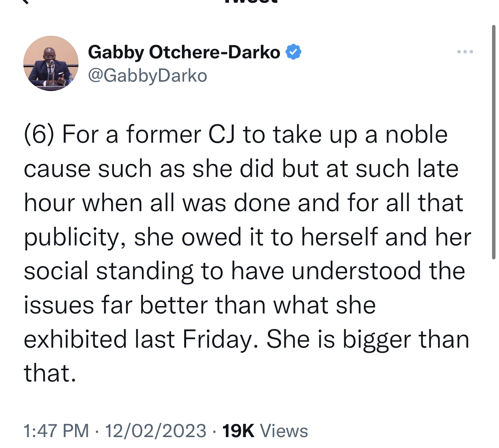The height and width of the screenshot is (448, 499).
Task: Tap the Tweet header title
Action: pos(251,2)
